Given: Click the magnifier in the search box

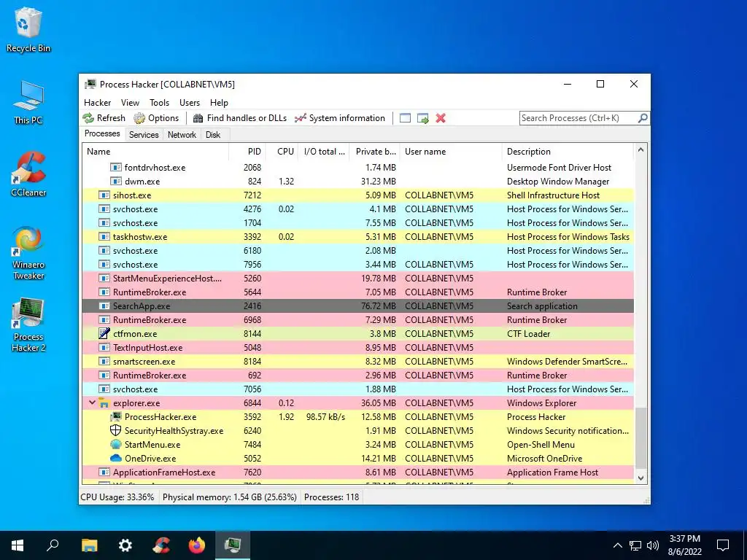Looking at the screenshot, I should pyautogui.click(x=643, y=117).
